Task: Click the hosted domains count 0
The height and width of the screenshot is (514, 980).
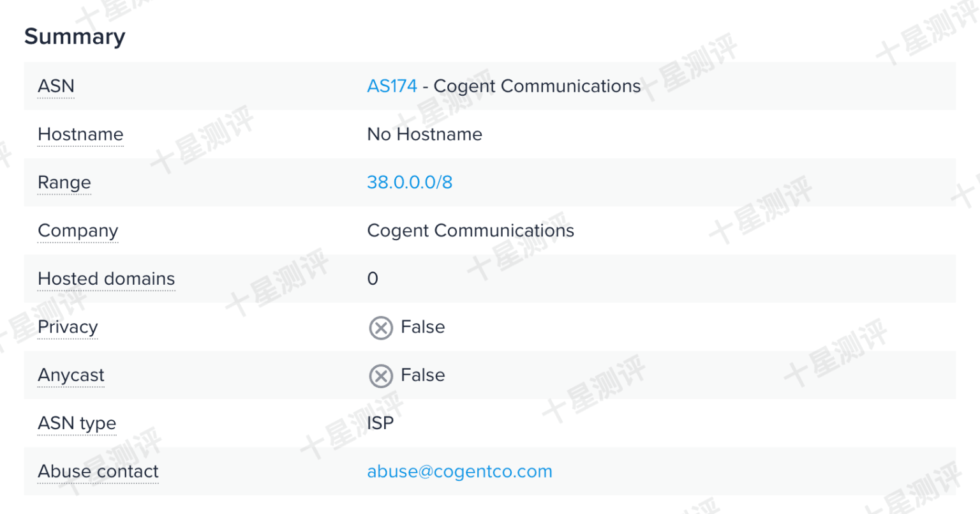Action: click(x=373, y=279)
